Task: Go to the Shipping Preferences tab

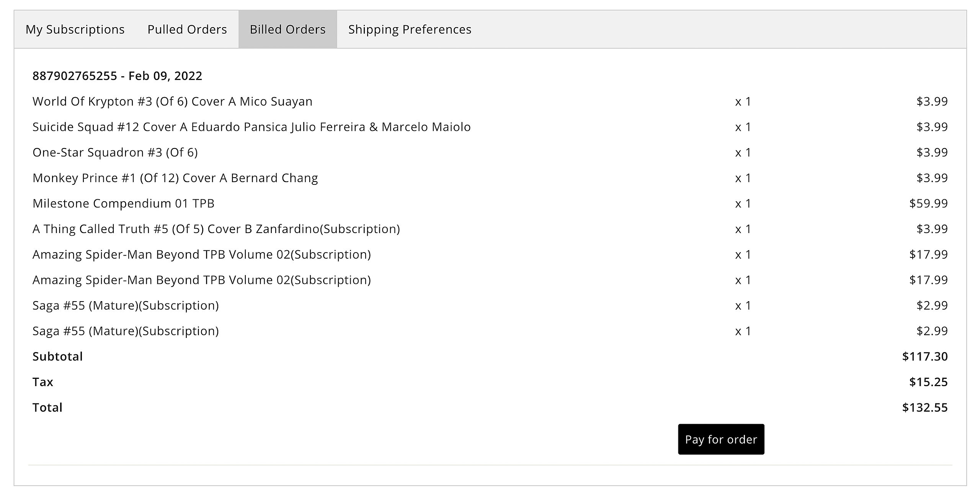Action: (x=410, y=29)
